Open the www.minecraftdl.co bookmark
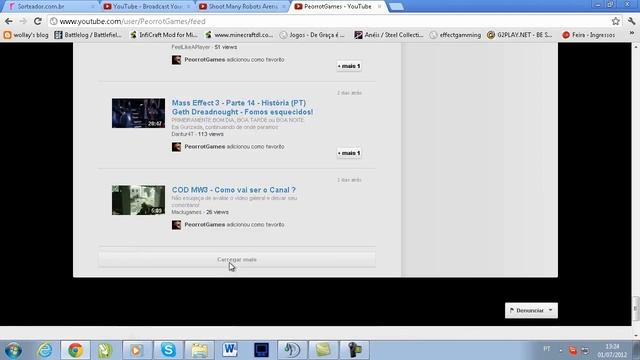Viewport: 640px width, 360px height. pyautogui.click(x=239, y=35)
